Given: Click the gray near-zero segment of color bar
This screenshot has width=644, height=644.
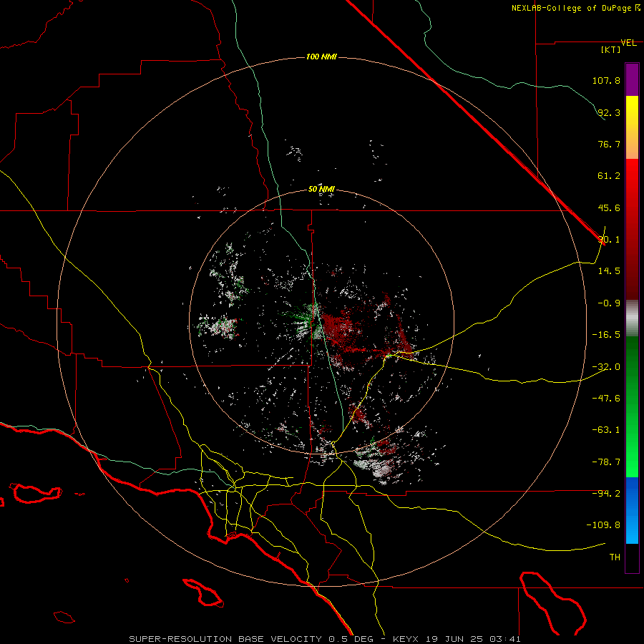Looking at the screenshot, I should click(632, 318).
